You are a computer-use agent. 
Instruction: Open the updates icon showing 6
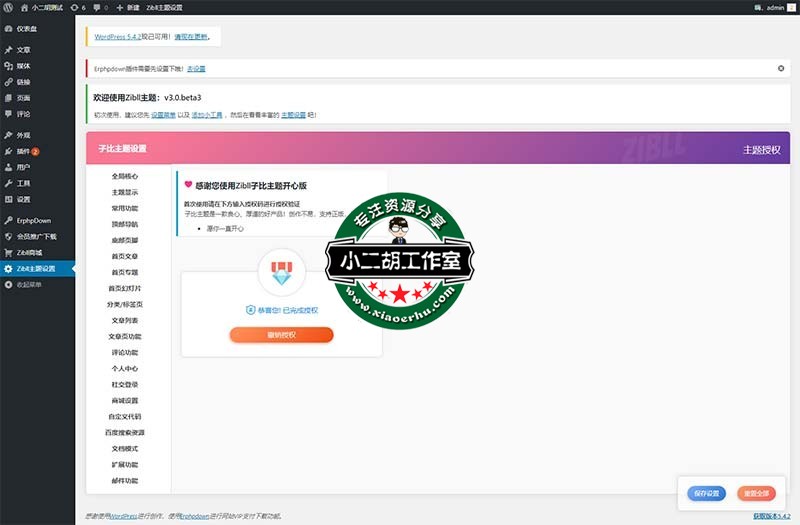point(80,7)
